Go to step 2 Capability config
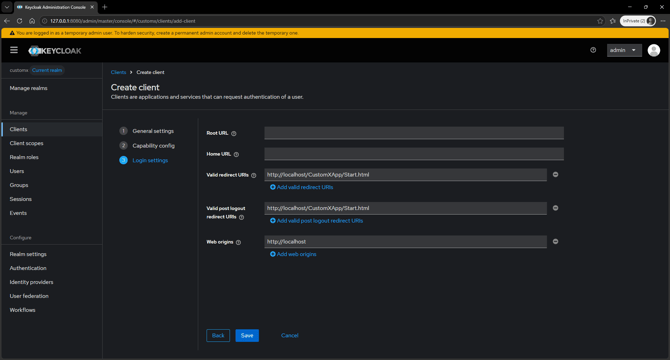Image resolution: width=670 pixels, height=360 pixels. click(147, 146)
